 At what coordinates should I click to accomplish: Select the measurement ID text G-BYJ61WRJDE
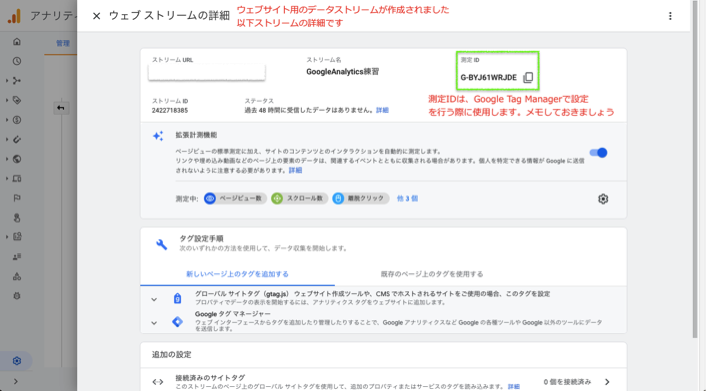click(489, 77)
